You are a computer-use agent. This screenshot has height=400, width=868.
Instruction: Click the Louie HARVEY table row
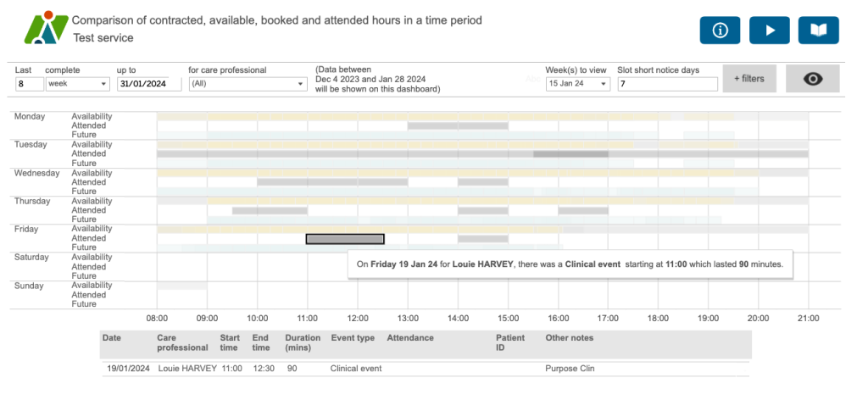424,369
